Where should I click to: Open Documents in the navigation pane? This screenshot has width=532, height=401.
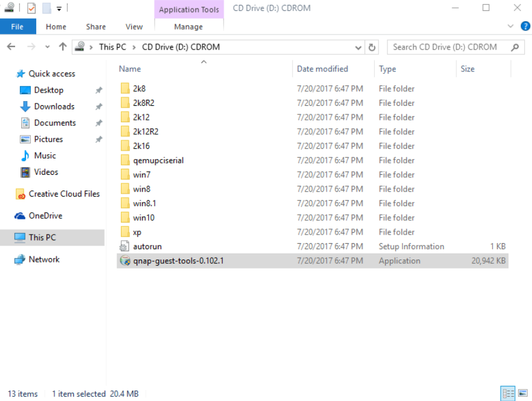[x=54, y=123]
